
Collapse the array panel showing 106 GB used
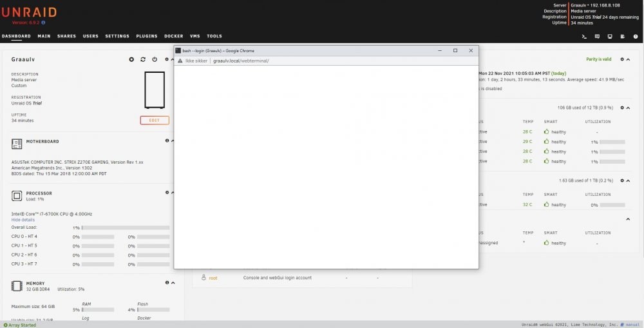[x=628, y=108]
